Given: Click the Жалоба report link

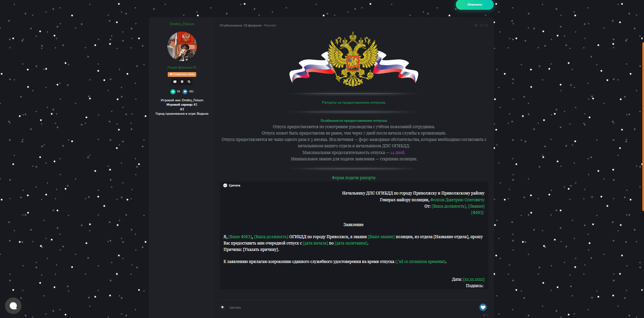Looking at the screenshot, I should (x=270, y=25).
